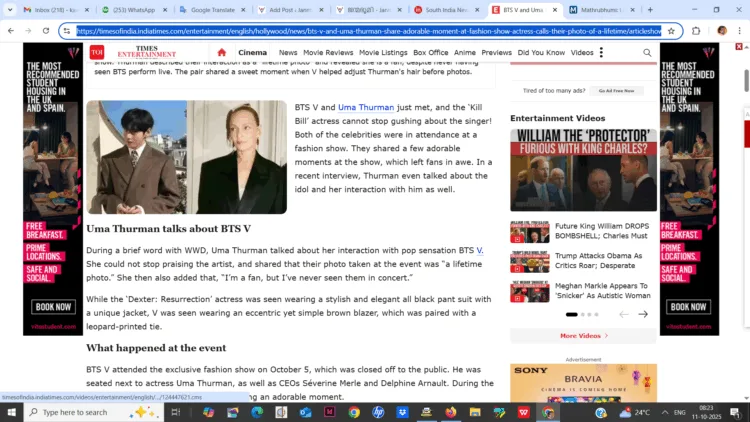The width and height of the screenshot is (750, 422).
Task: Follow the Uma Thurman hyperlink
Action: (366, 106)
